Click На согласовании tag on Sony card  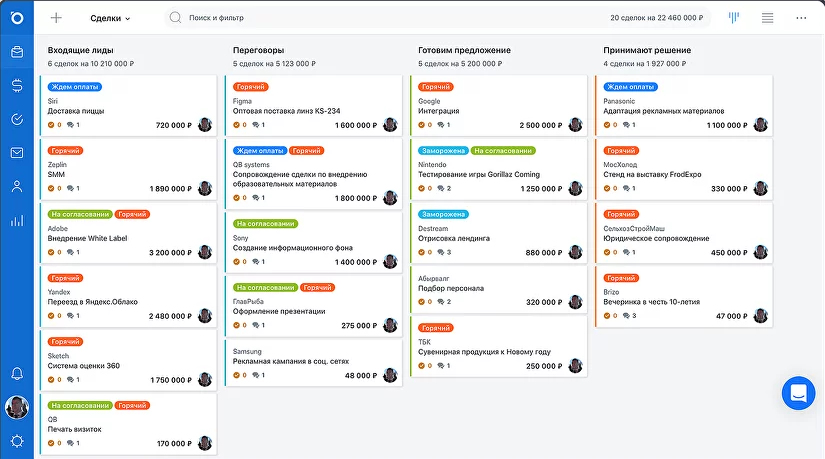pos(266,224)
